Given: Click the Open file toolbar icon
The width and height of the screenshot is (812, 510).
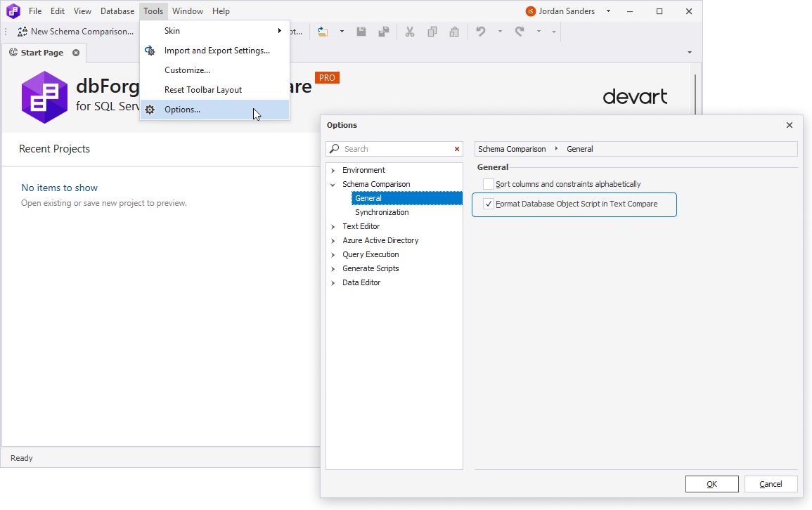Looking at the screenshot, I should point(323,32).
